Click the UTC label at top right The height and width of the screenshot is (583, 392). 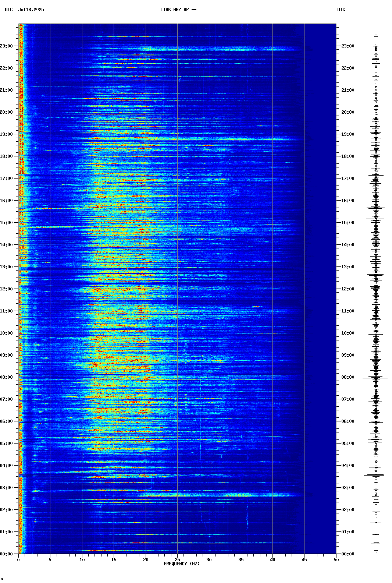[x=341, y=10]
